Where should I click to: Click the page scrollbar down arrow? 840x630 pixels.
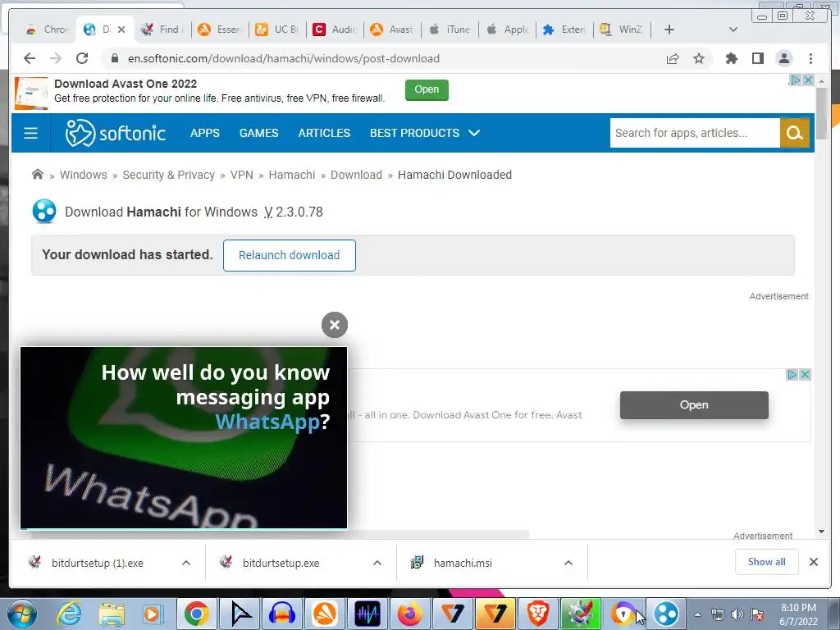821,532
